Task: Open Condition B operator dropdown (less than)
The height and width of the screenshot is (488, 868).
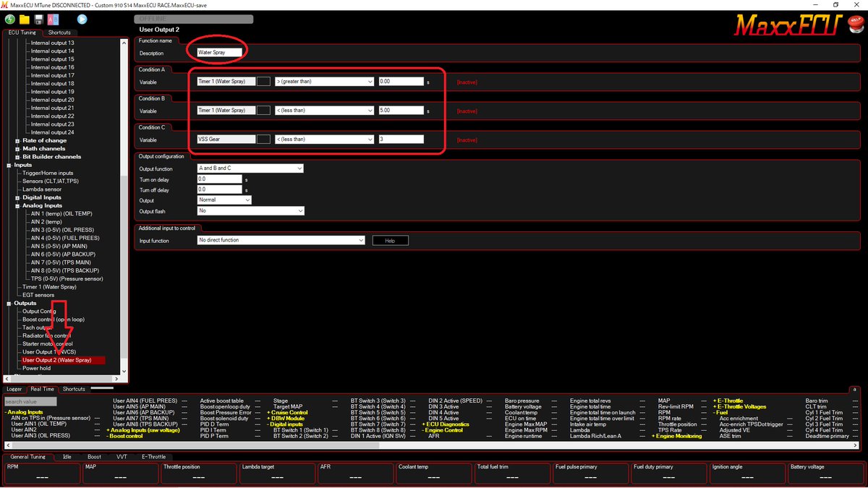Action: 325,111
